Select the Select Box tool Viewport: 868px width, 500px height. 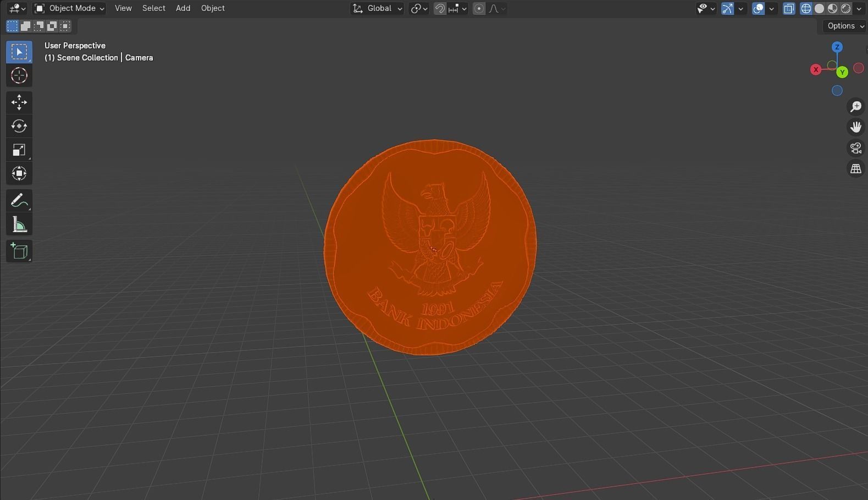pos(19,52)
